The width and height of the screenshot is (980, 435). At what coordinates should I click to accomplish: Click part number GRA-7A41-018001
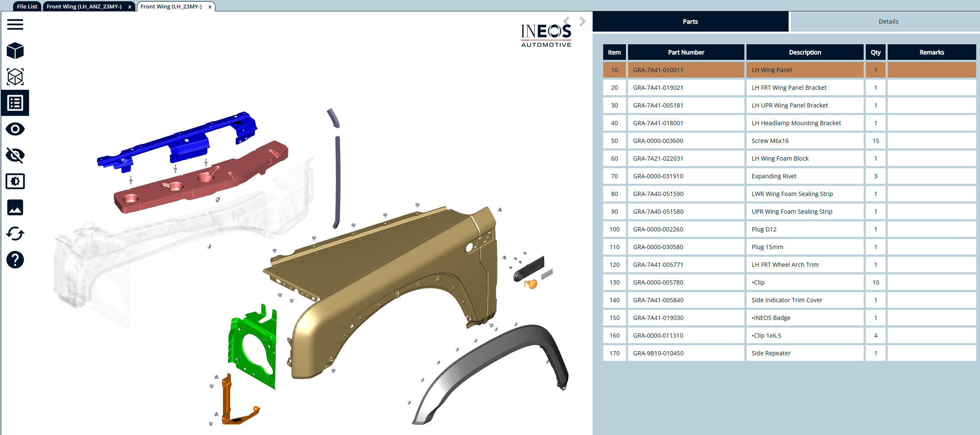point(658,123)
